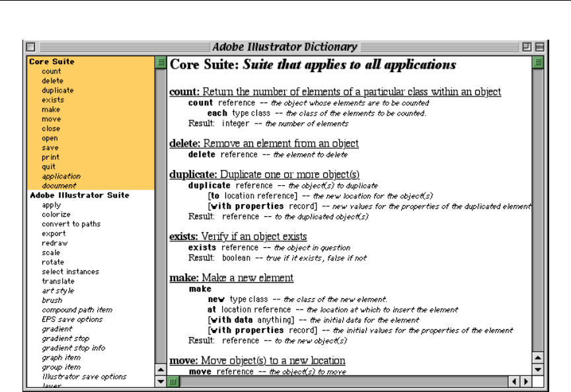Click the zoom box in title bar
Image resolution: width=571 pixels, height=392 pixels.
[x=527, y=47]
